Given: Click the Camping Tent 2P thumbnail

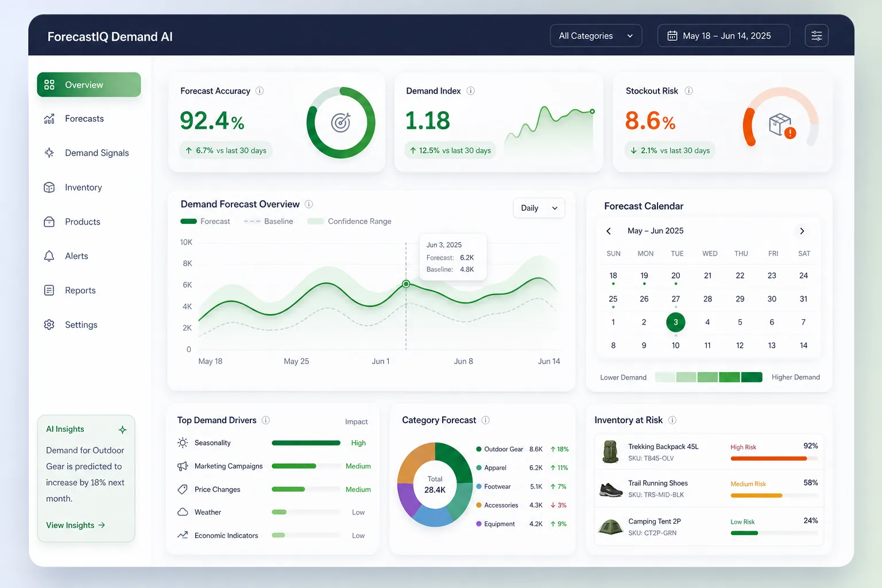Looking at the screenshot, I should 611,527.
